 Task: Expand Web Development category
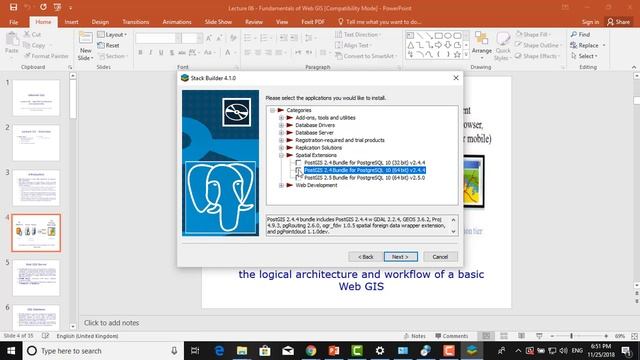281,185
